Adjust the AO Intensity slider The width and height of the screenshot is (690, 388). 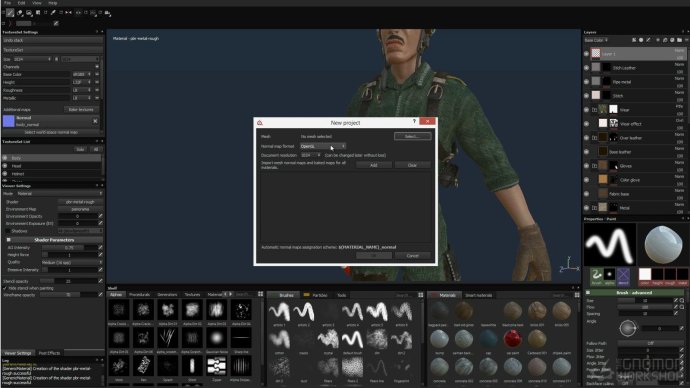point(70,248)
